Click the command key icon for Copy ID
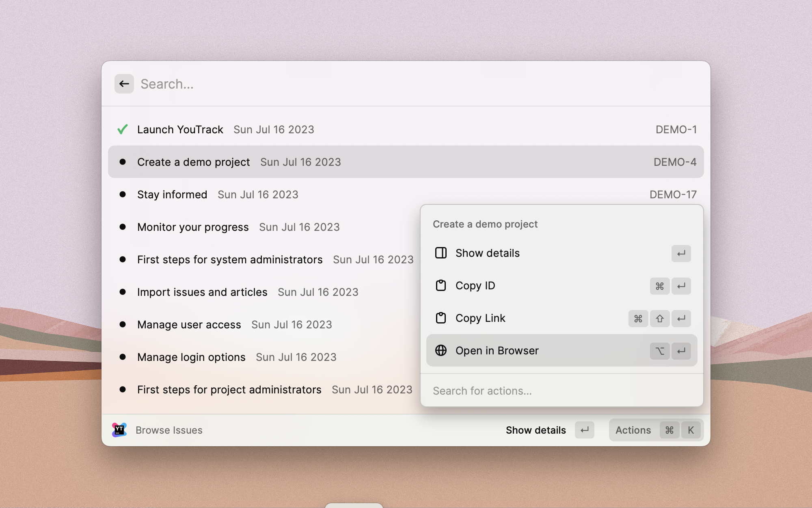Viewport: 812px width, 508px height. tap(660, 286)
